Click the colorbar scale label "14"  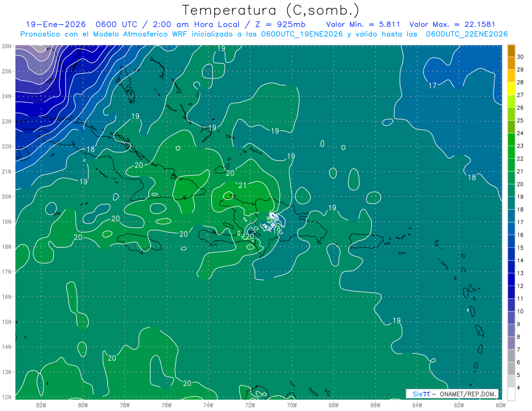click(520, 260)
